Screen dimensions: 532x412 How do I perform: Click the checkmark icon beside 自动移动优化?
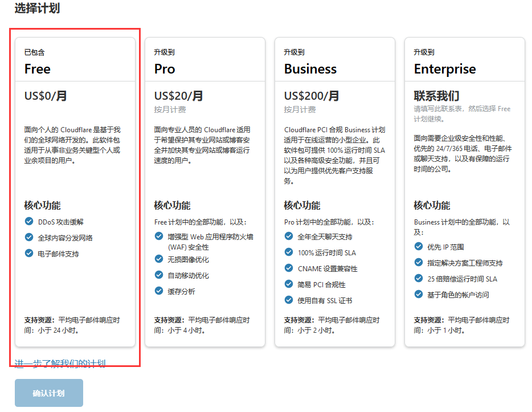point(159,275)
